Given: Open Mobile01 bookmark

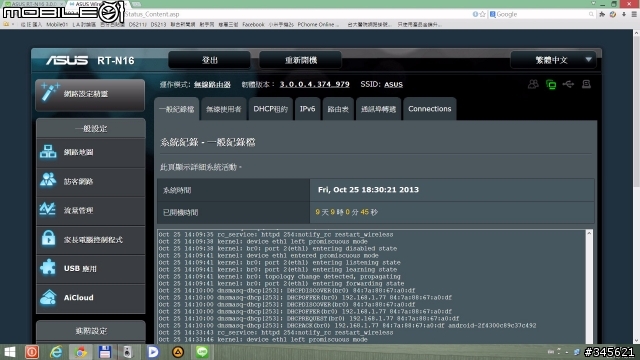Looking at the screenshot, I should point(57,24).
